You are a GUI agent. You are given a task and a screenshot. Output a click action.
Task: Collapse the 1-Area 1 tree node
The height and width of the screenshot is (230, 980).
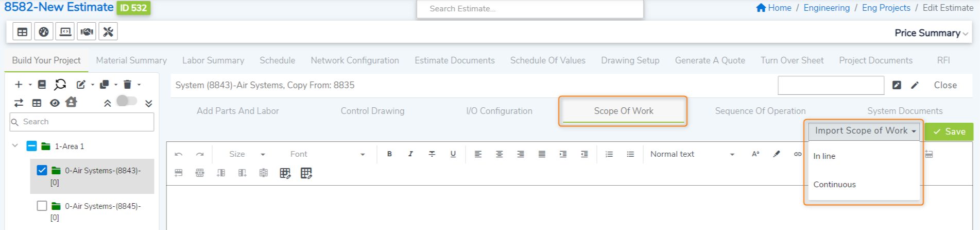15,146
